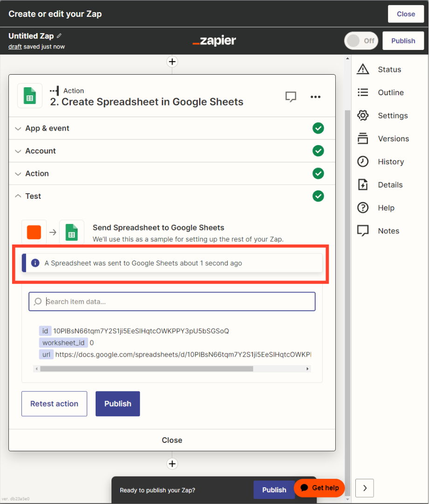
Task: Open the Versions stack icon
Action: [x=363, y=139]
